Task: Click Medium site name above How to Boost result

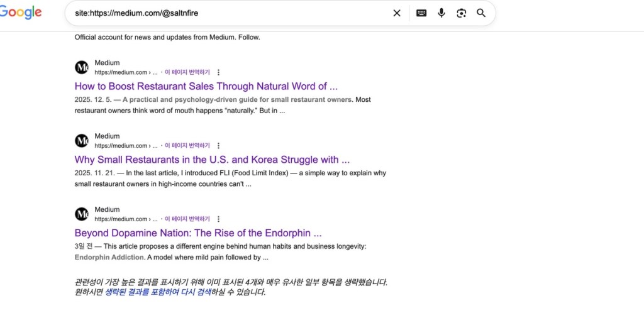Action: [107, 63]
